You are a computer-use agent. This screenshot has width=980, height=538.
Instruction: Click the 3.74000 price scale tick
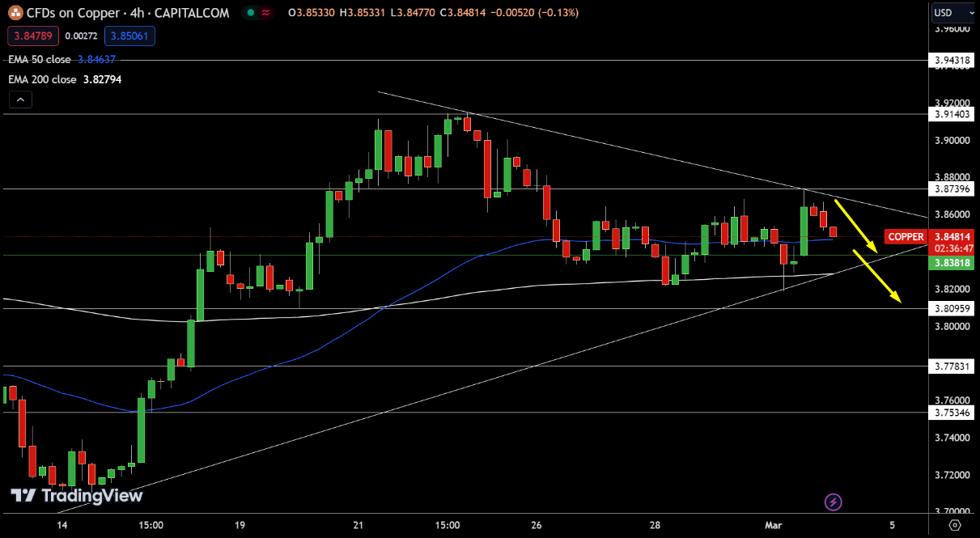coord(952,438)
